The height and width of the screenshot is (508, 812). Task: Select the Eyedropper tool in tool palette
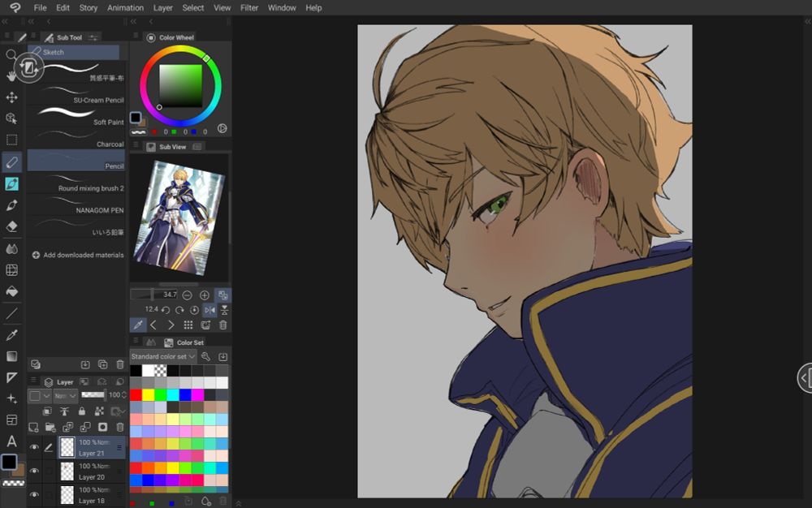pyautogui.click(x=11, y=334)
